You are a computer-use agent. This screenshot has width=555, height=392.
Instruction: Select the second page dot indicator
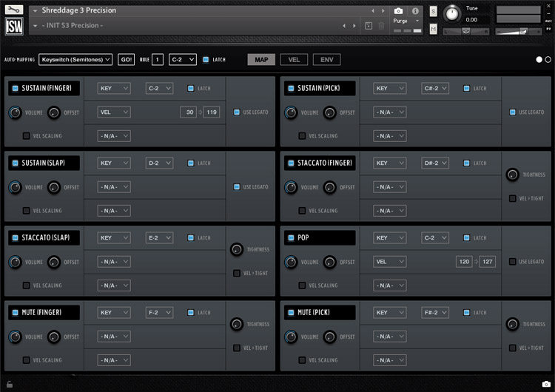coord(548,59)
